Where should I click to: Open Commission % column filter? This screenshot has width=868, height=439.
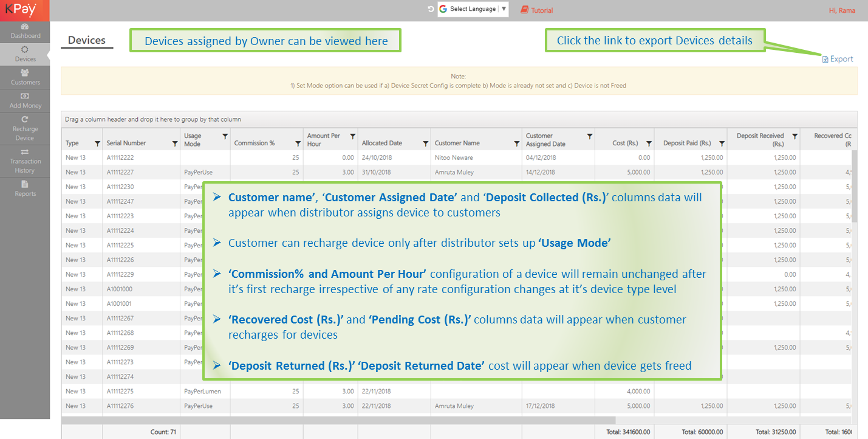[298, 143]
